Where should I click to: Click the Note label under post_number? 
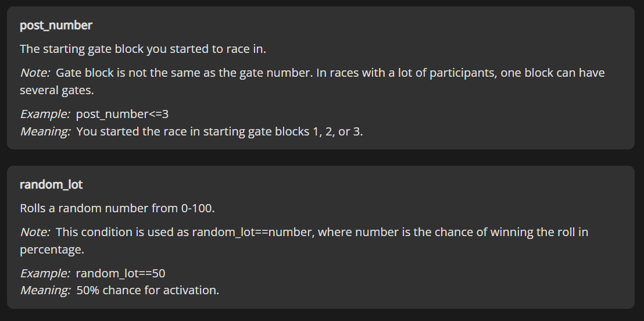(x=35, y=73)
